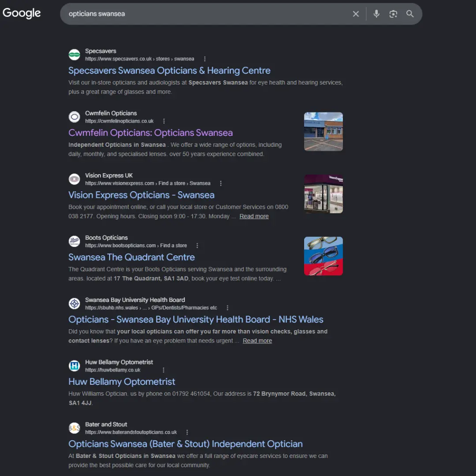Click Vision Express store thumbnail

[x=324, y=193]
